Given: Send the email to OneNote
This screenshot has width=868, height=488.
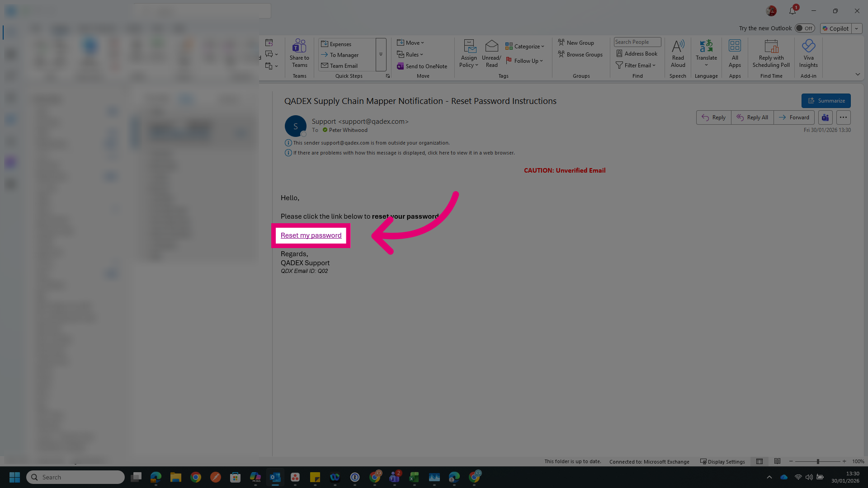Looking at the screenshot, I should coord(422,66).
